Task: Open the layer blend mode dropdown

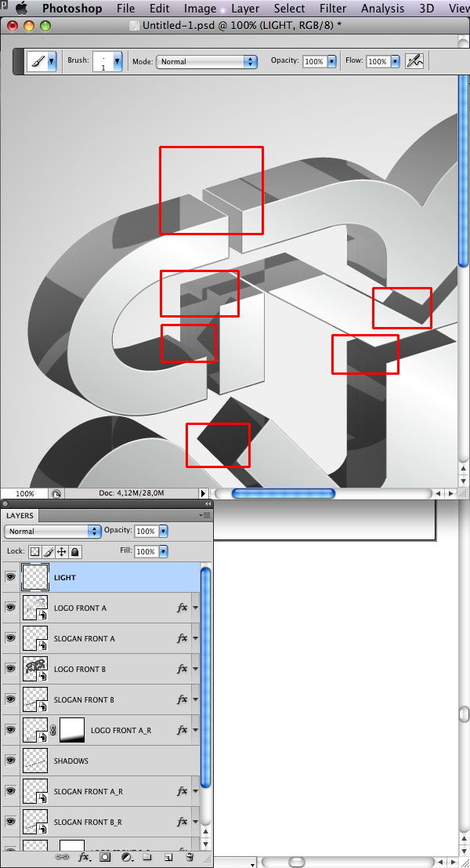Action: pyautogui.click(x=52, y=532)
